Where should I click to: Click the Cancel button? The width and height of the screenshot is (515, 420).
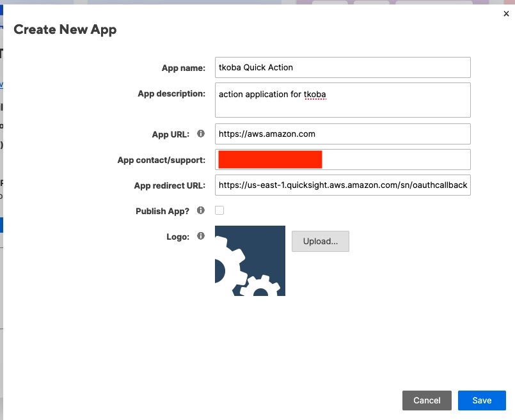427,400
